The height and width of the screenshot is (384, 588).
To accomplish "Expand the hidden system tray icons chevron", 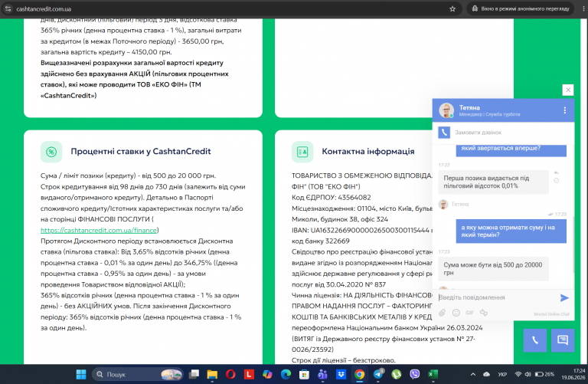I will point(473,374).
